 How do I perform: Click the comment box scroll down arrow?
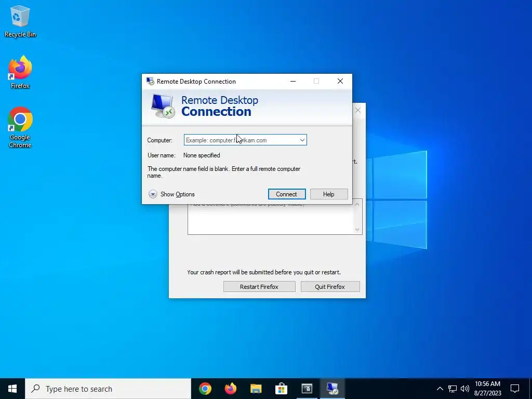click(357, 230)
